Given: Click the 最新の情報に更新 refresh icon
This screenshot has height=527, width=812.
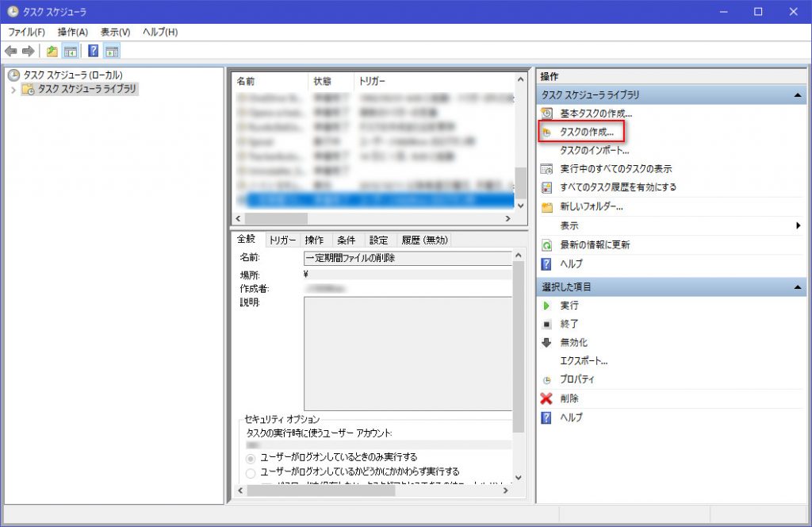Looking at the screenshot, I should coord(546,245).
